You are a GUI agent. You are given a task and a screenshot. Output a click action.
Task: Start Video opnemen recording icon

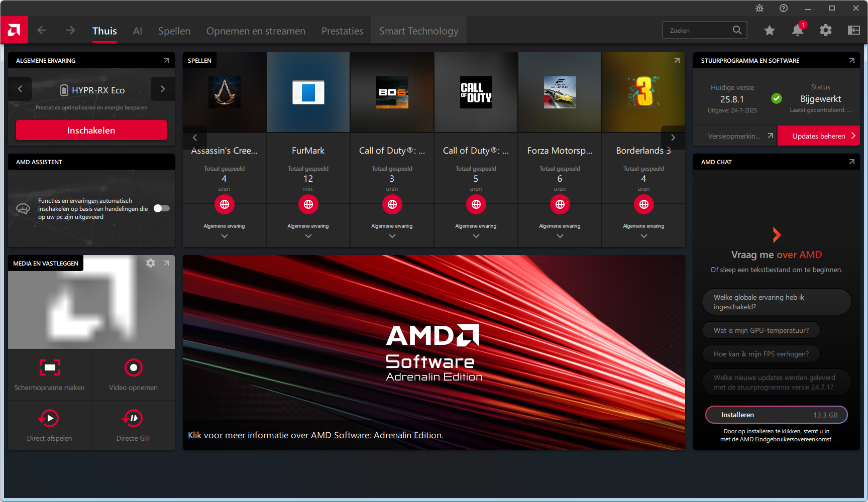(133, 367)
